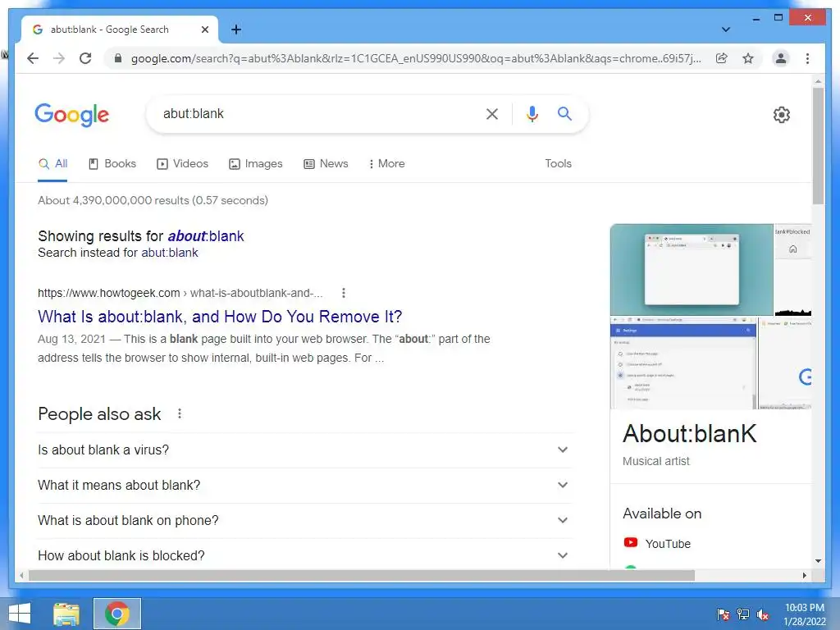
Task: Open the teal browser window thumbnail
Action: (x=692, y=269)
